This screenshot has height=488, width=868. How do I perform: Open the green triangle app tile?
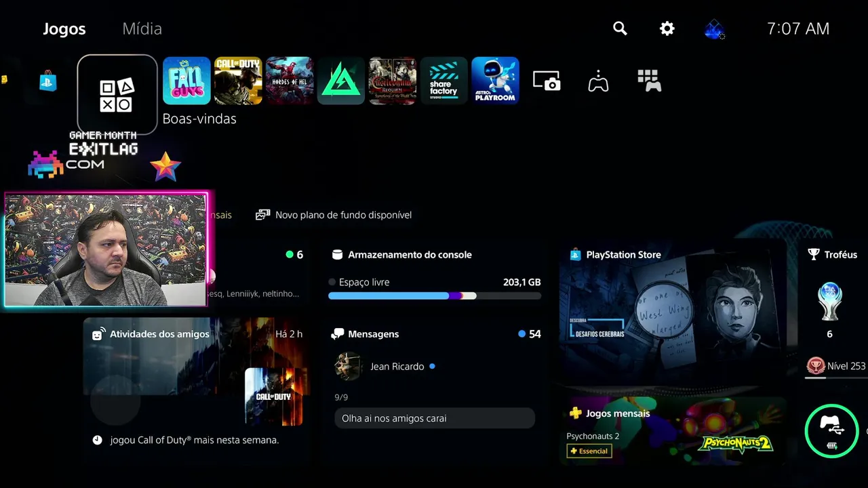341,81
